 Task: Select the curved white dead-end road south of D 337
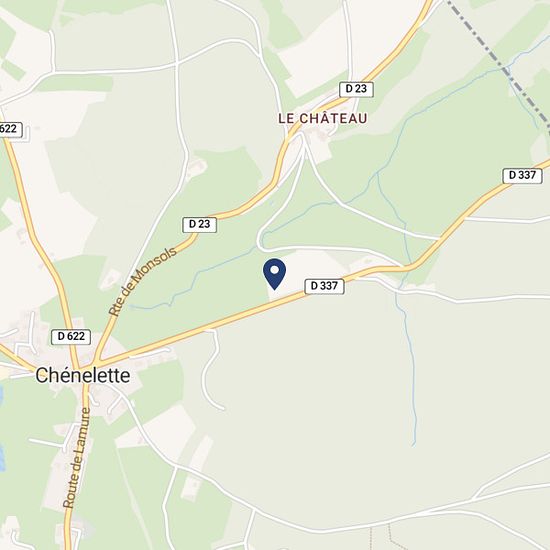(212, 370)
